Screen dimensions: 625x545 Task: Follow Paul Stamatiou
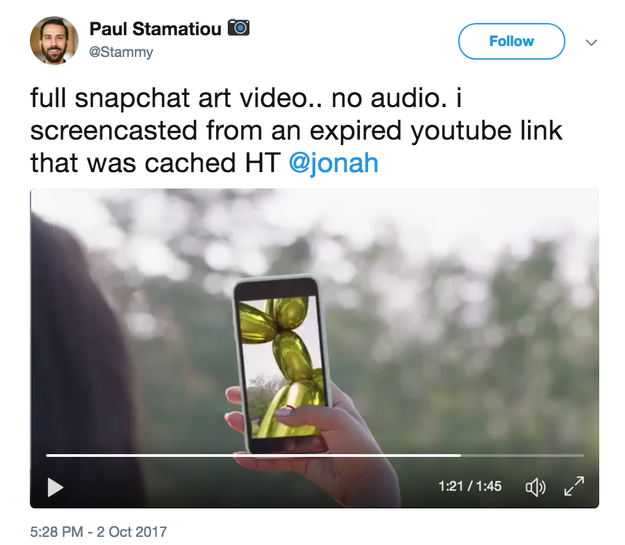pos(511,41)
